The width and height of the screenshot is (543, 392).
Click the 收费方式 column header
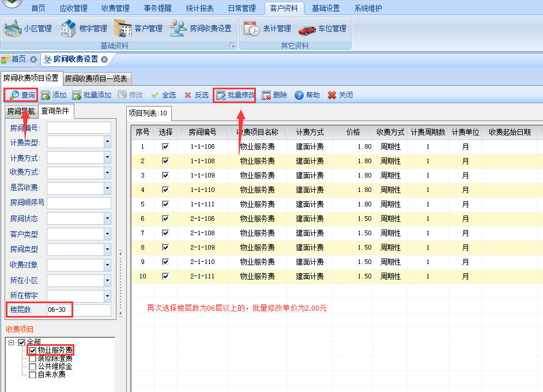point(391,132)
